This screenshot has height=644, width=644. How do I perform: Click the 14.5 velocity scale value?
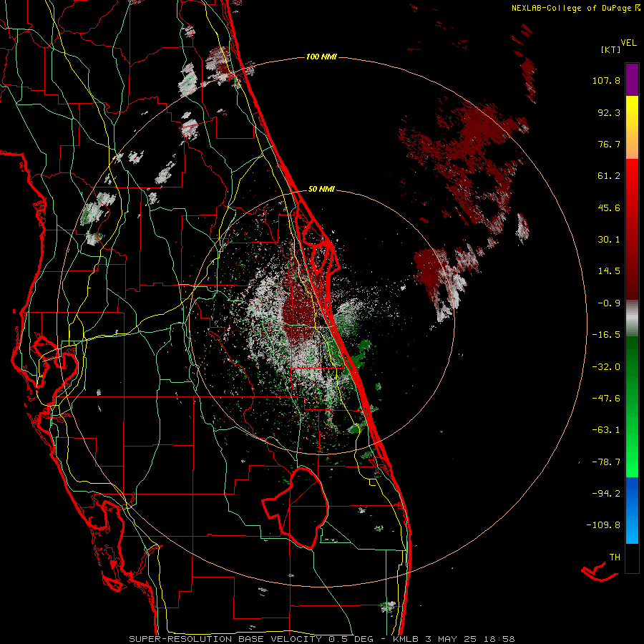coord(609,271)
